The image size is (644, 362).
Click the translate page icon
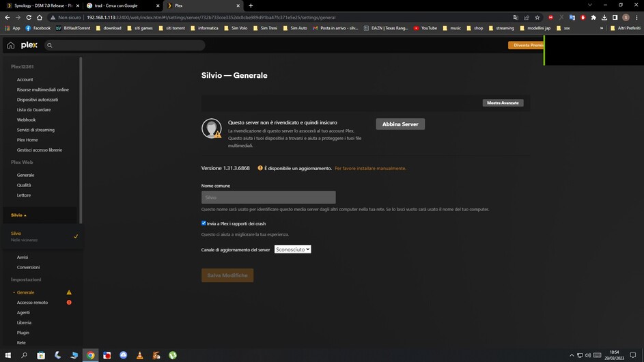tap(516, 17)
